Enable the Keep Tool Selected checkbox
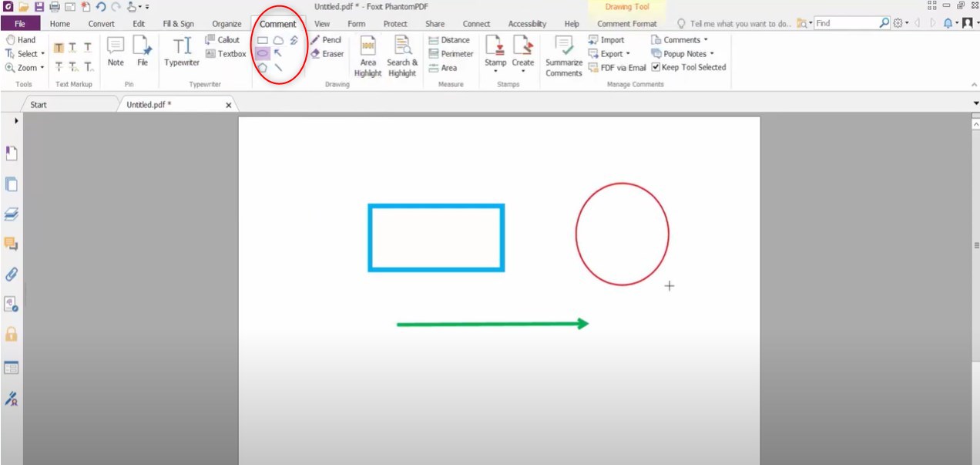 (x=656, y=67)
